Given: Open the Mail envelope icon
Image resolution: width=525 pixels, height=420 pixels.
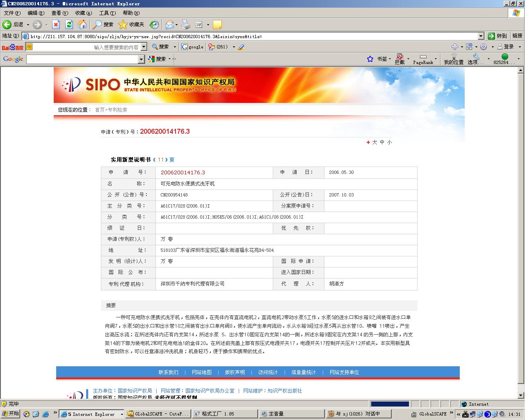Looking at the screenshot, I should pos(169,25).
